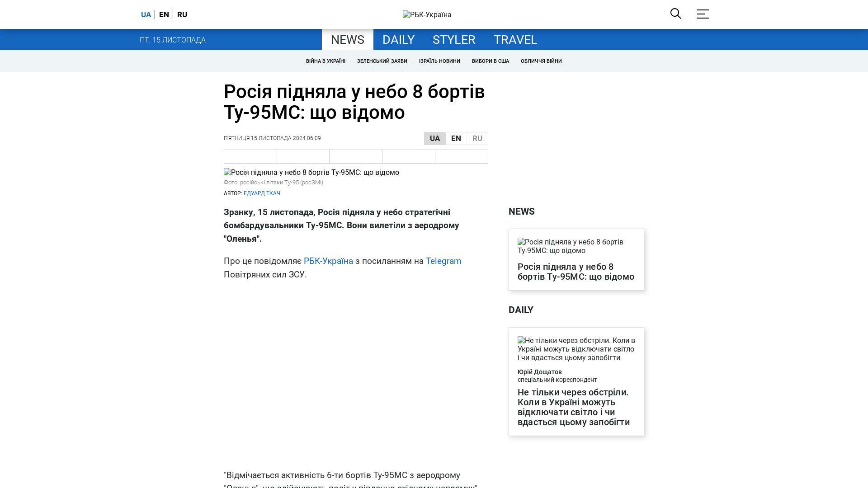Click the first share button box
The height and width of the screenshot is (488, 868).
click(x=250, y=156)
